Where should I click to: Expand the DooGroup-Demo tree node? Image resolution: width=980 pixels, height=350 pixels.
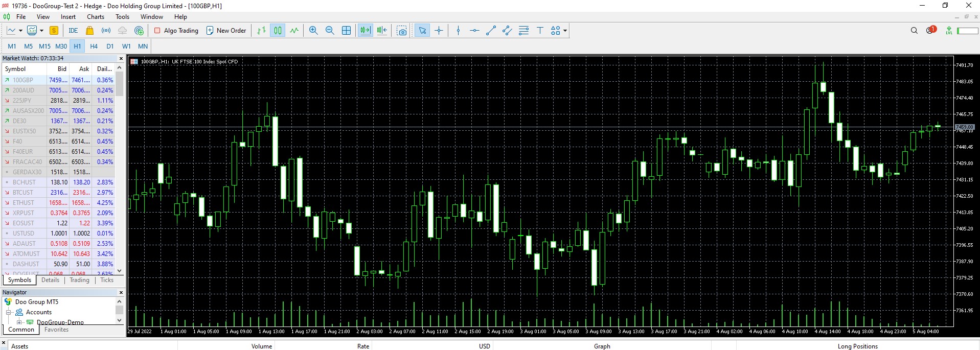(x=19, y=322)
